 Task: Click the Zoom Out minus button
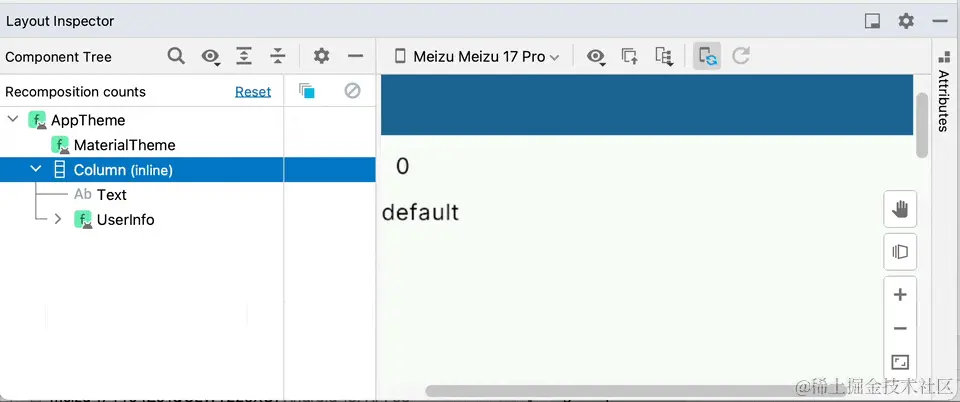pos(900,329)
